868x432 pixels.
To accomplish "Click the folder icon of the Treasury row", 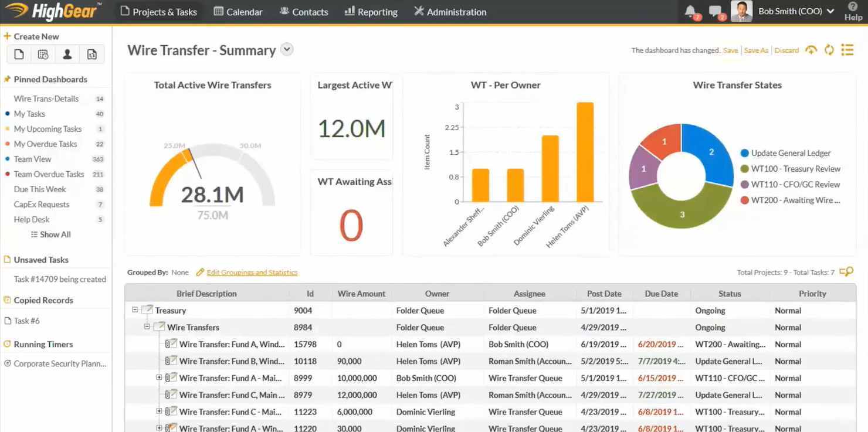I will pos(147,310).
